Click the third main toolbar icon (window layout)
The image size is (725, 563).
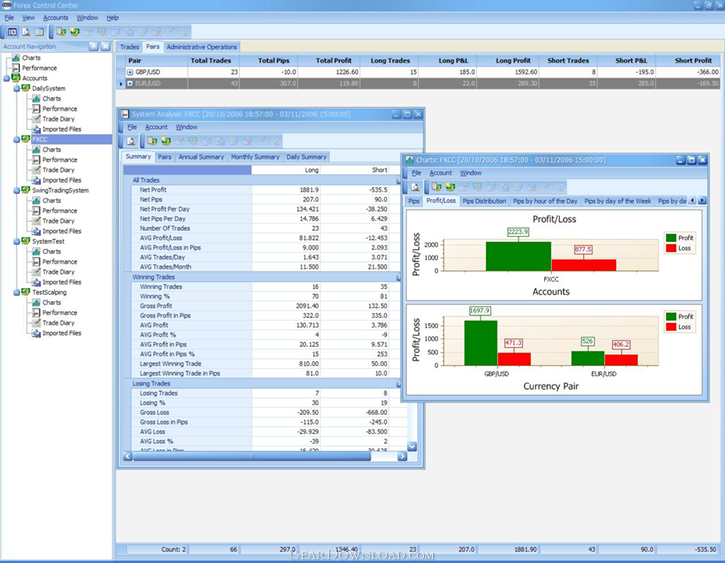(x=39, y=32)
